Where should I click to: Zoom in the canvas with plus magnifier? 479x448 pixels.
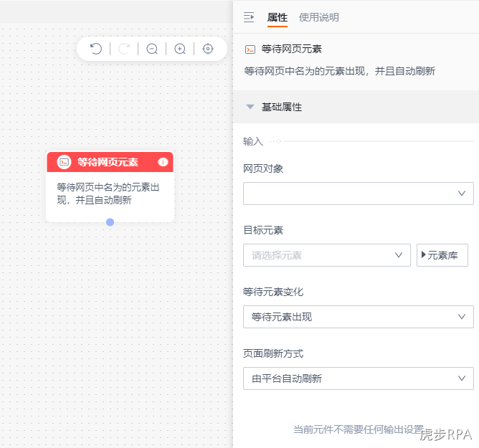[x=180, y=49]
